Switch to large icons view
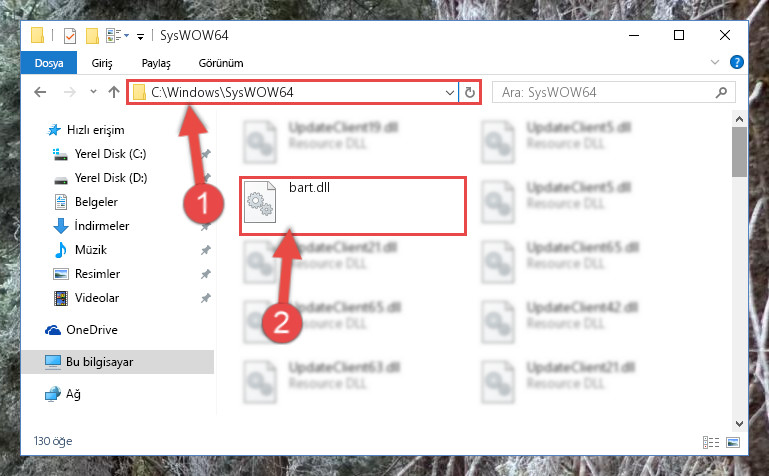769x476 pixels. [733, 442]
